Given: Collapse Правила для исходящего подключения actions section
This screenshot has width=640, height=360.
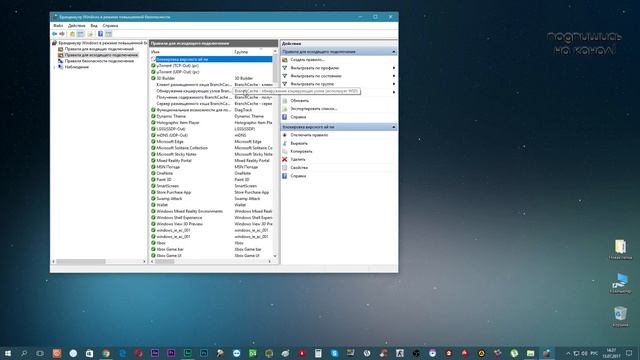Looking at the screenshot, I should coord(393,52).
